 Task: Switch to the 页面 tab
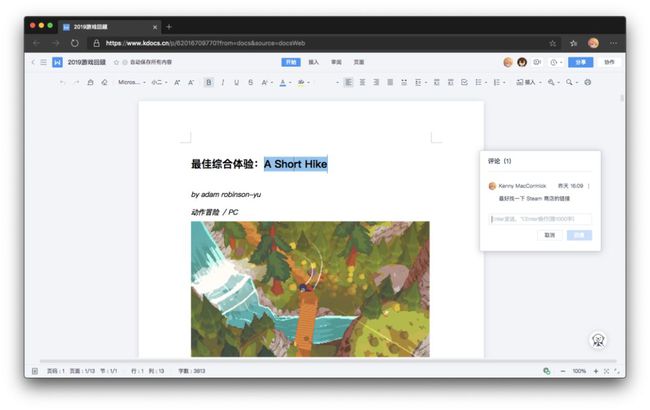coord(359,62)
